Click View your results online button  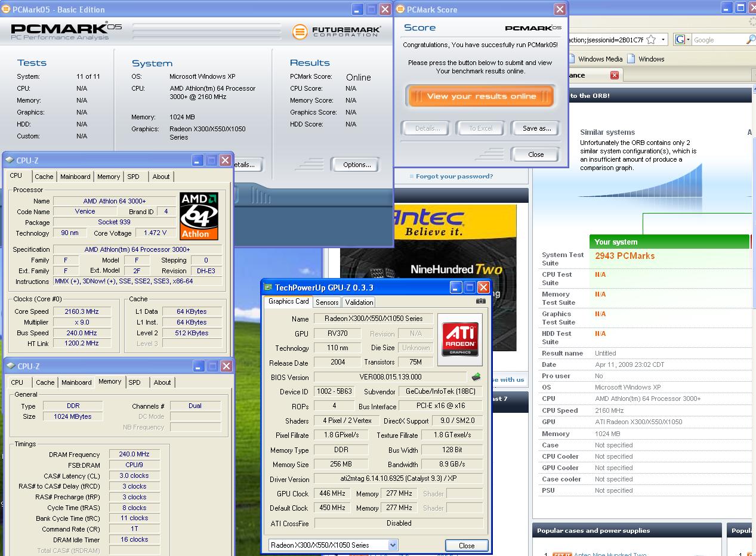pyautogui.click(x=481, y=96)
